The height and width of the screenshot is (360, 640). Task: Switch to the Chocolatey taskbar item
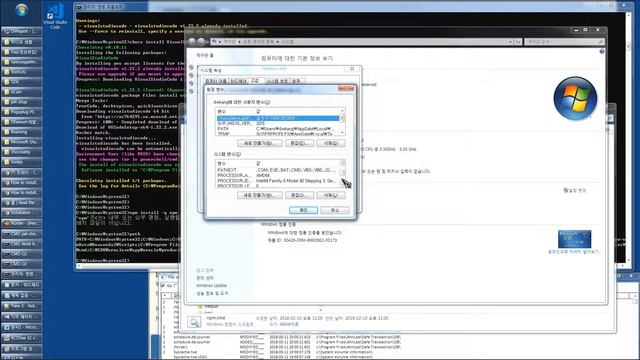tap(21, 152)
